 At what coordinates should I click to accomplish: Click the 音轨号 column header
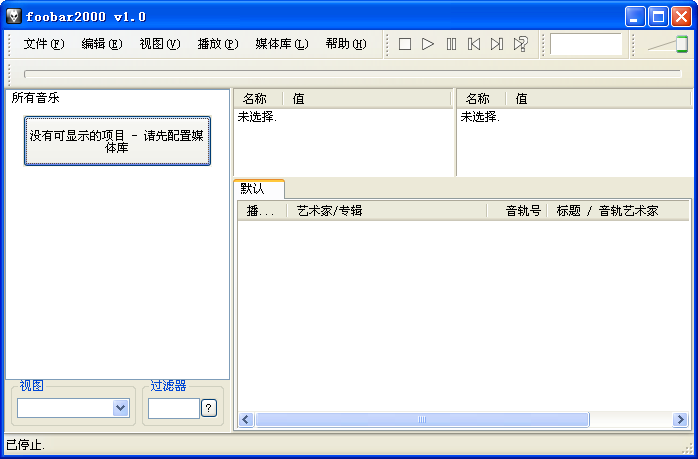pyautogui.click(x=517, y=211)
